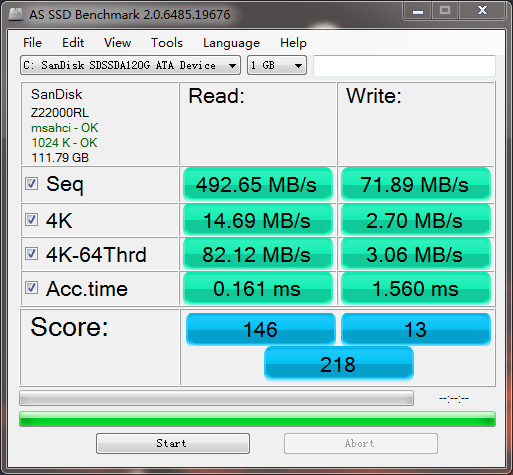Open the Help menu
513x475 pixels.
293,43
